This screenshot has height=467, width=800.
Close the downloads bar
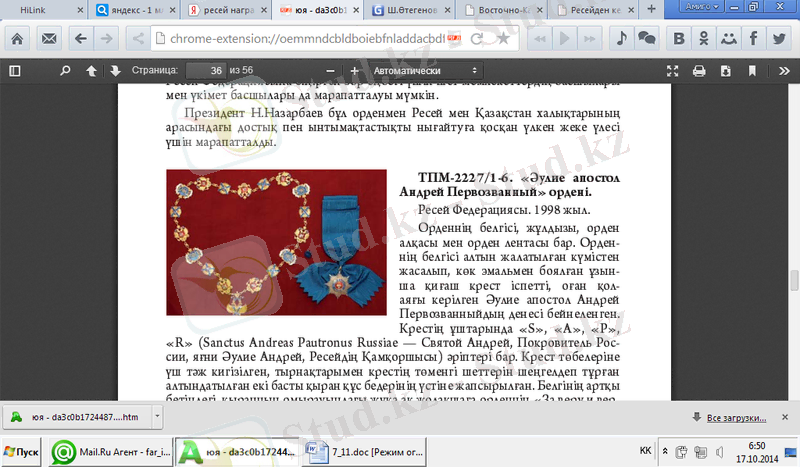click(x=785, y=417)
